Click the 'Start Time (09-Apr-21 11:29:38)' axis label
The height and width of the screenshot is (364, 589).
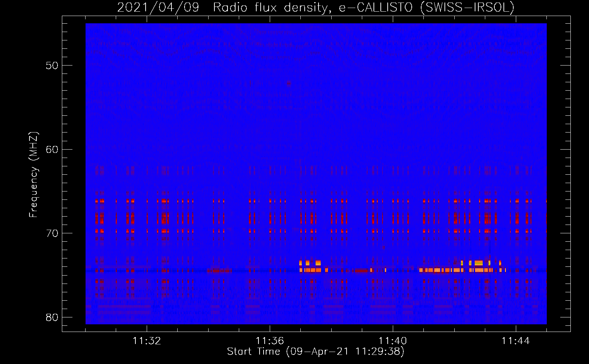point(316,352)
